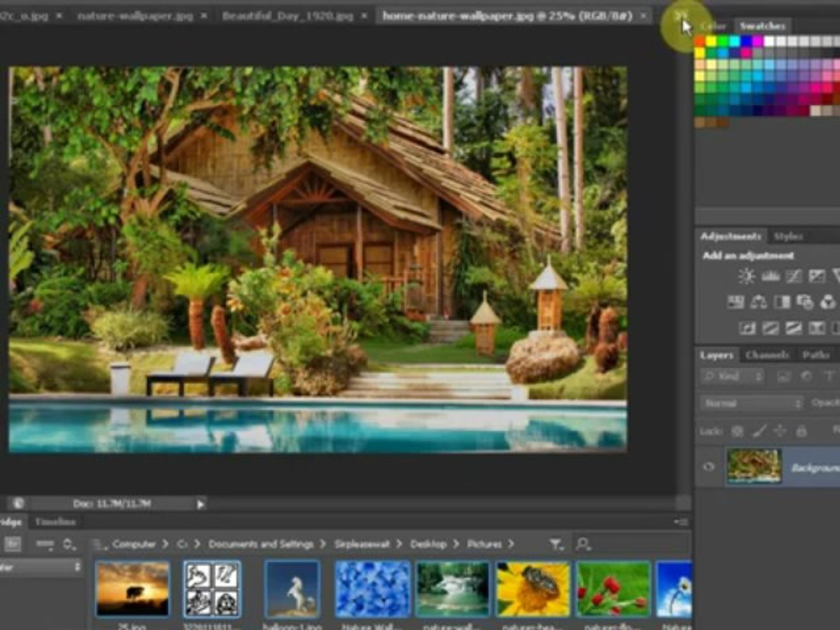Select the sunset tree thumbnail

[133, 589]
